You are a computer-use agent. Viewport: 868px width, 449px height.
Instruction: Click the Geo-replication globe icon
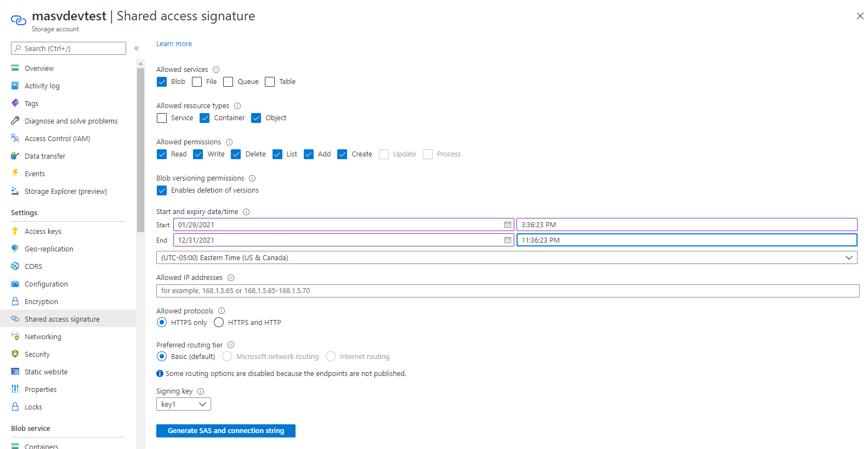click(15, 249)
